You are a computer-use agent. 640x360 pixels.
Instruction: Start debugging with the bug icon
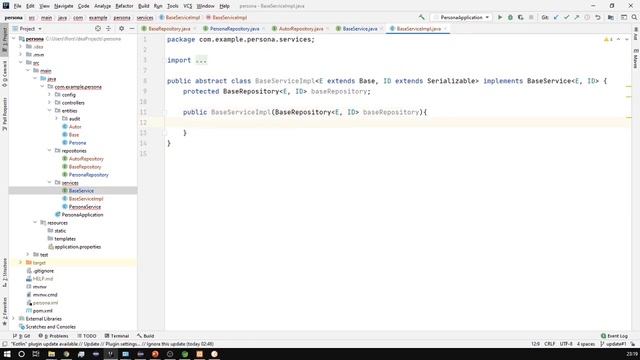click(x=510, y=18)
